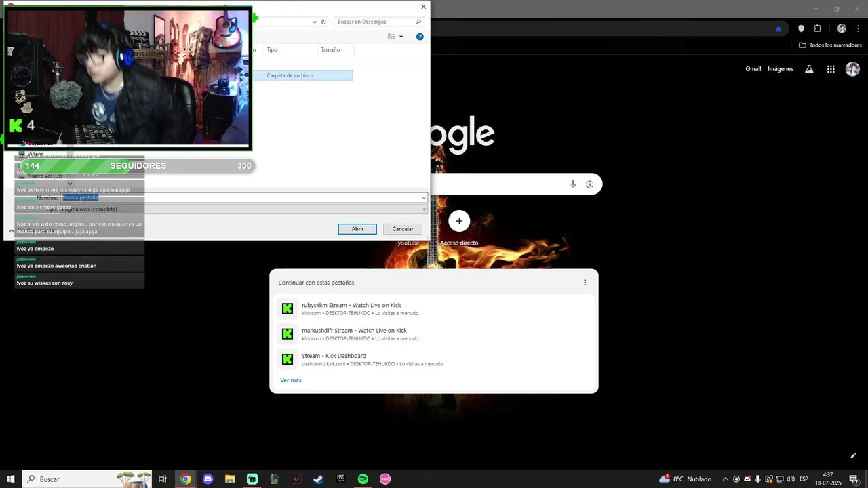Image resolution: width=868 pixels, height=488 pixels.
Task: Open options for 'Continuar con estas pestañas' card
Action: (x=585, y=283)
